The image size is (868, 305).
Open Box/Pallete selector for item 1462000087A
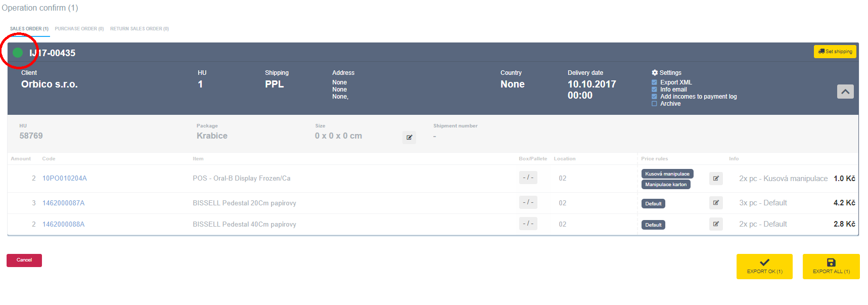coord(528,202)
